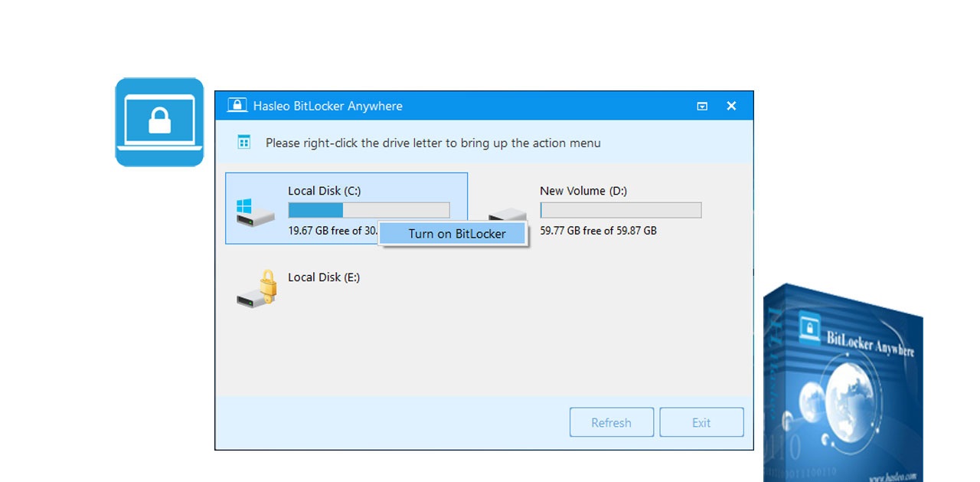Image resolution: width=980 pixels, height=482 pixels.
Task: Open the window menu dropdown in the title bar
Action: (701, 106)
